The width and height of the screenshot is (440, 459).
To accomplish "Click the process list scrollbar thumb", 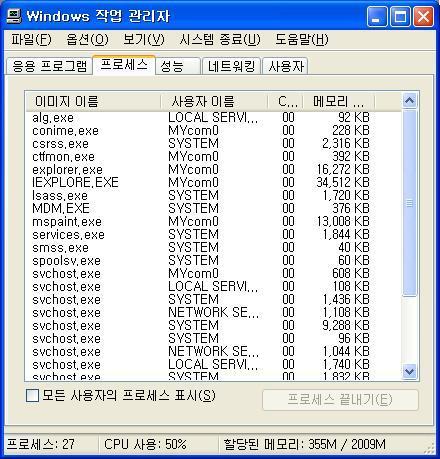I will tap(410, 203).
